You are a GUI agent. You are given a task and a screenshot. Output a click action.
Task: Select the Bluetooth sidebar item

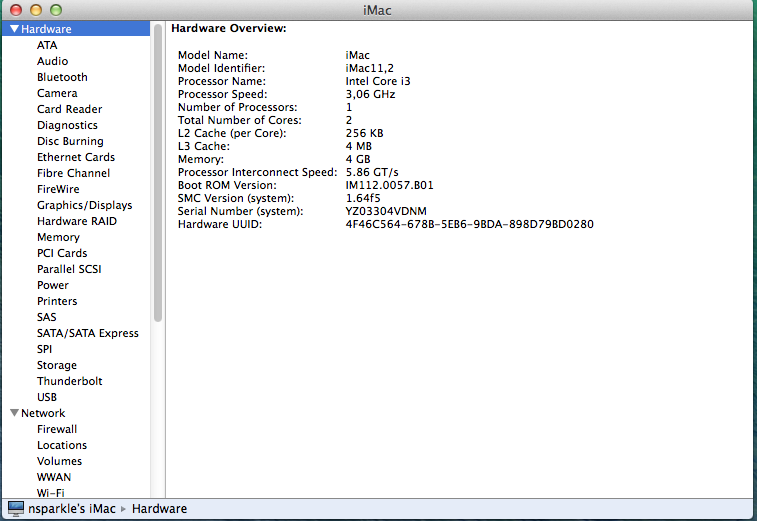(x=62, y=77)
